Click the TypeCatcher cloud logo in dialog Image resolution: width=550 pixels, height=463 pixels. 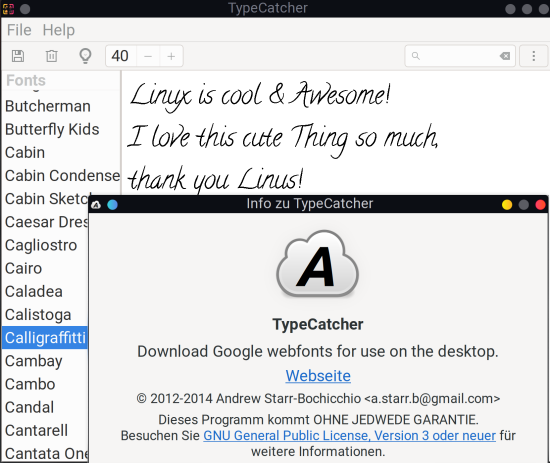[x=317, y=264]
